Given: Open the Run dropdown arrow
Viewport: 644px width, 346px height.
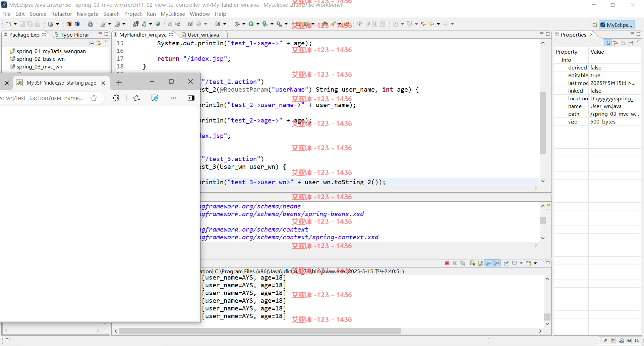Looking at the screenshot, I should 258,24.
